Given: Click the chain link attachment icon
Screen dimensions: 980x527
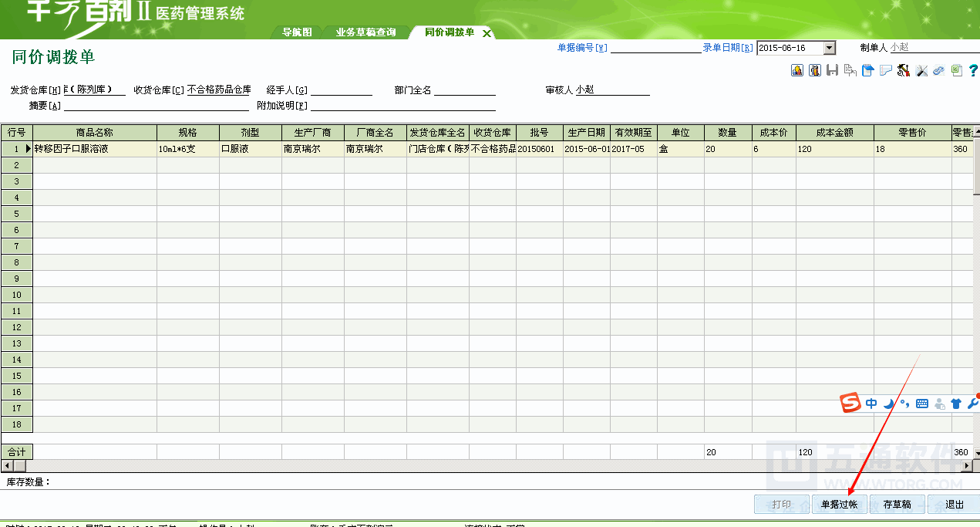Looking at the screenshot, I should [938, 70].
